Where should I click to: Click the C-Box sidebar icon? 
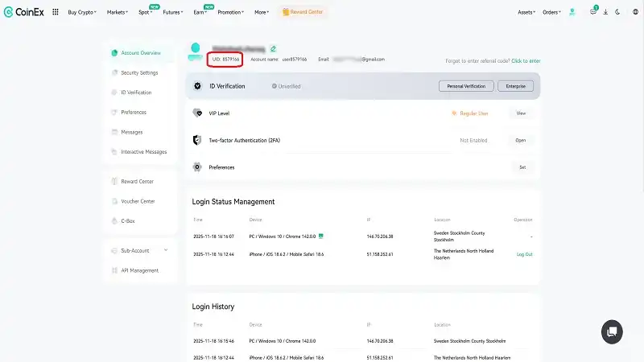click(x=114, y=220)
